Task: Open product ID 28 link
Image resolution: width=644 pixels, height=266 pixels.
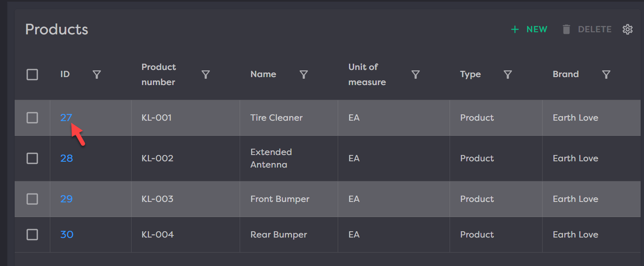Action: (x=66, y=158)
